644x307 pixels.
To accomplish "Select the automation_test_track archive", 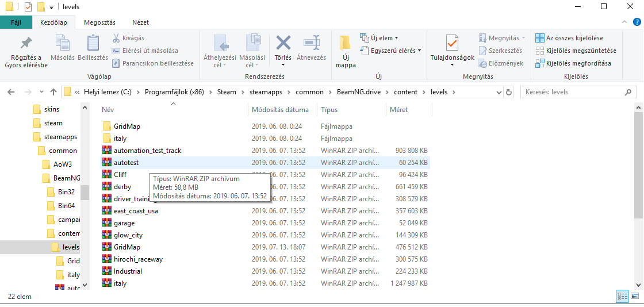I will point(265,151).
